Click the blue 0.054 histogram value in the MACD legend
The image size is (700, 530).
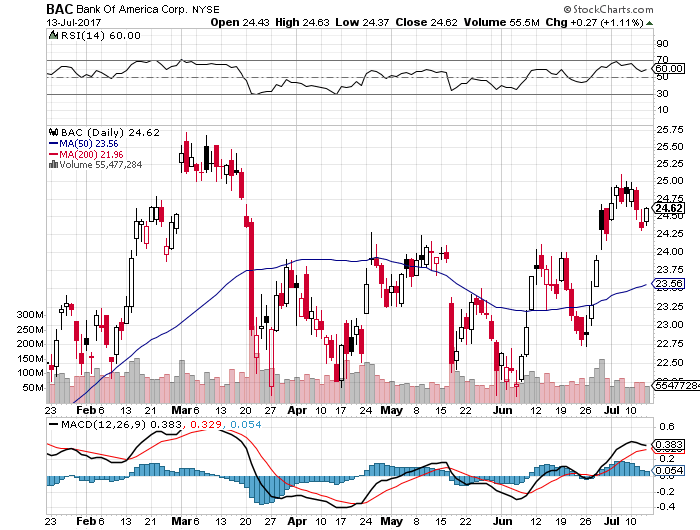pyautogui.click(x=246, y=425)
